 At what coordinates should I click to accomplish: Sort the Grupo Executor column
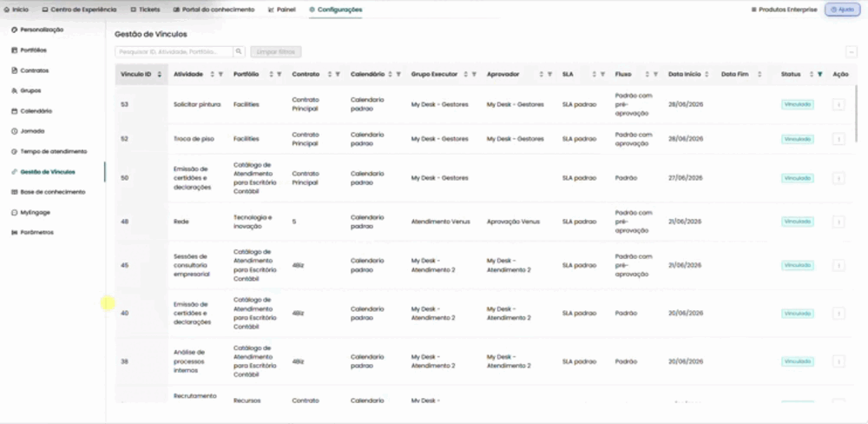pos(465,74)
